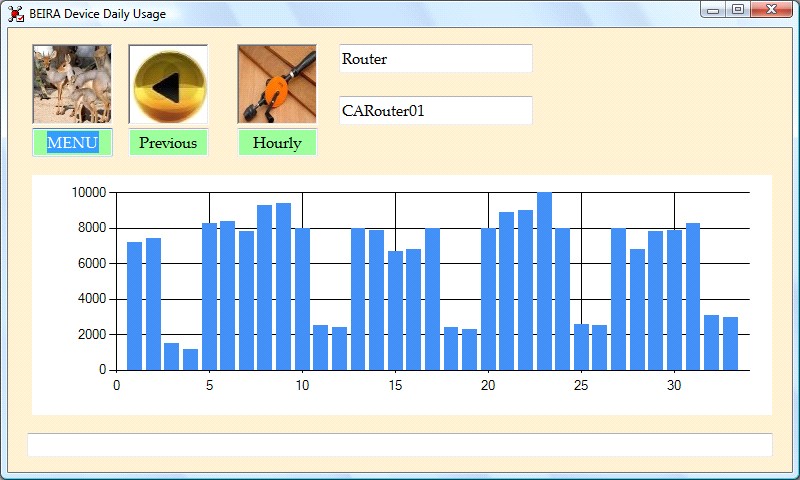Close the BEIRA Device Daily Usage window
This screenshot has height=480, width=800.
[x=771, y=10]
